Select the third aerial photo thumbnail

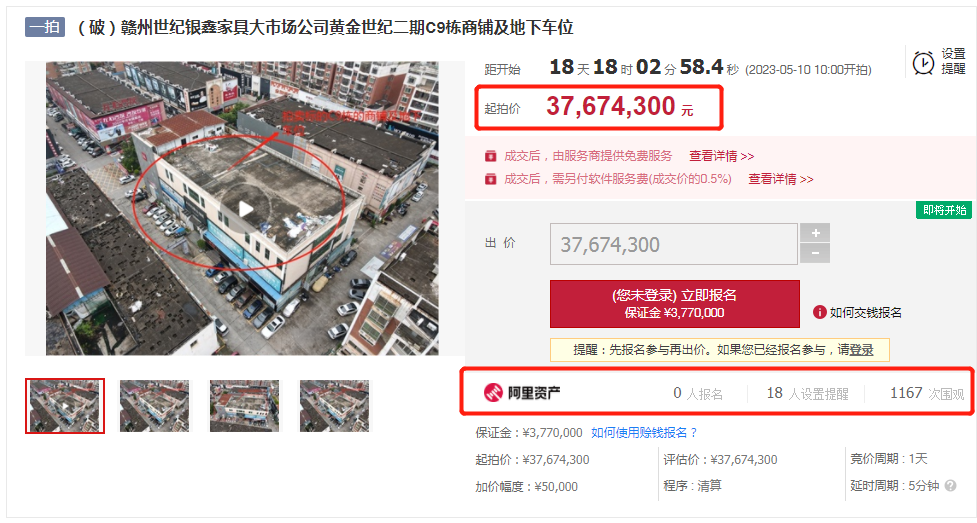[244, 406]
